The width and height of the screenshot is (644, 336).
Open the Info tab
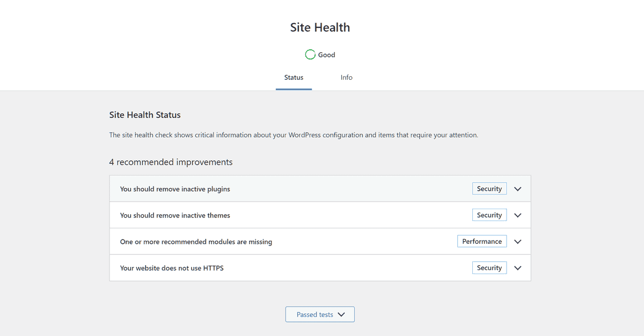(346, 78)
